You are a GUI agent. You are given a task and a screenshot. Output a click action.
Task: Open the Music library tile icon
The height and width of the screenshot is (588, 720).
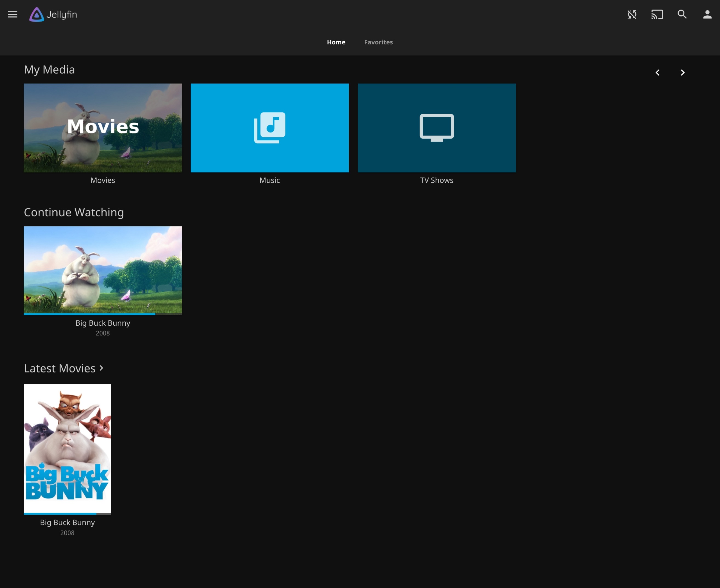tap(270, 128)
